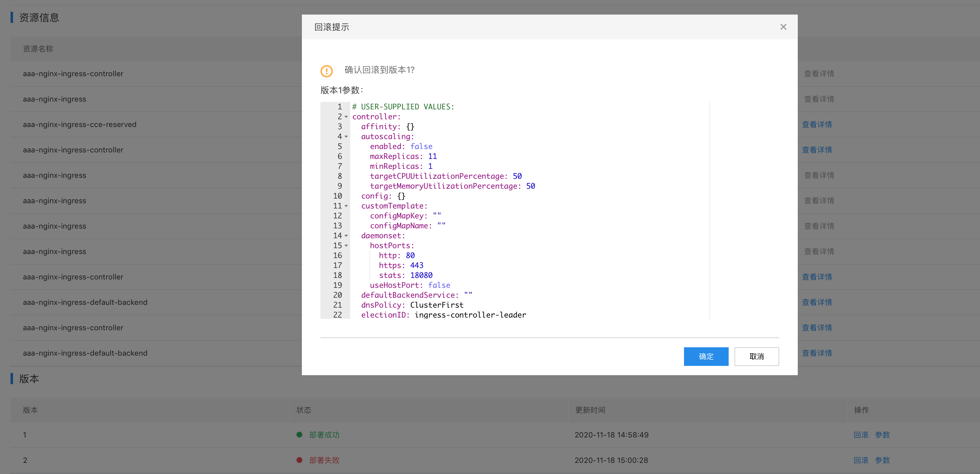
Task: Open 查看详情 for aaa-nginx-ingress-default-backend last row
Action: pyautogui.click(x=817, y=353)
